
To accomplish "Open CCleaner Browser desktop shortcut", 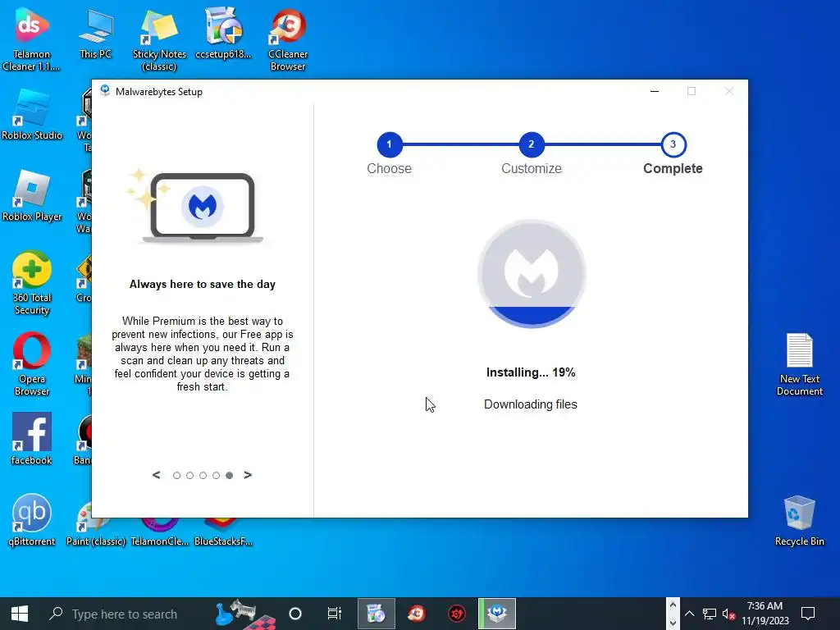I will click(288, 39).
